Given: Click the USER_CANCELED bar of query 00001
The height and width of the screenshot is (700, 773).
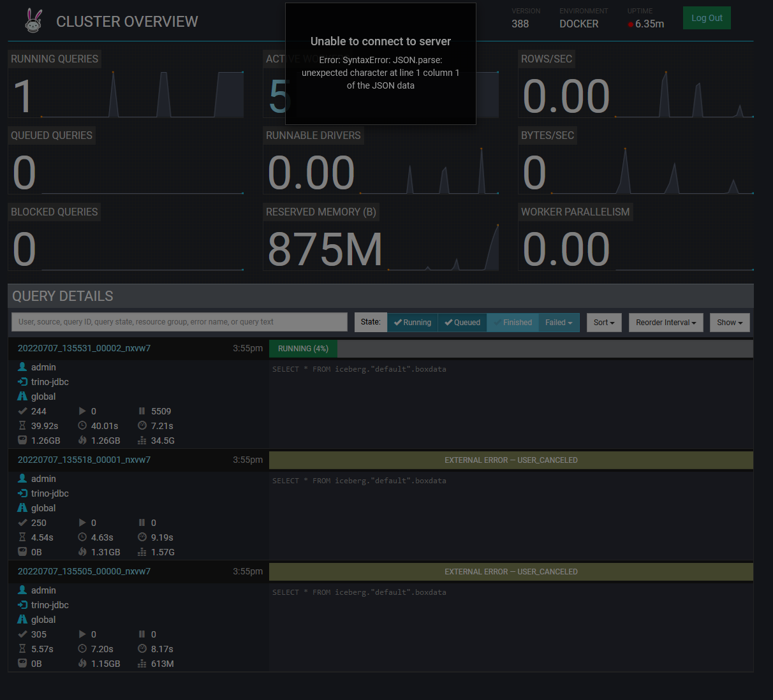Looking at the screenshot, I should tap(511, 460).
